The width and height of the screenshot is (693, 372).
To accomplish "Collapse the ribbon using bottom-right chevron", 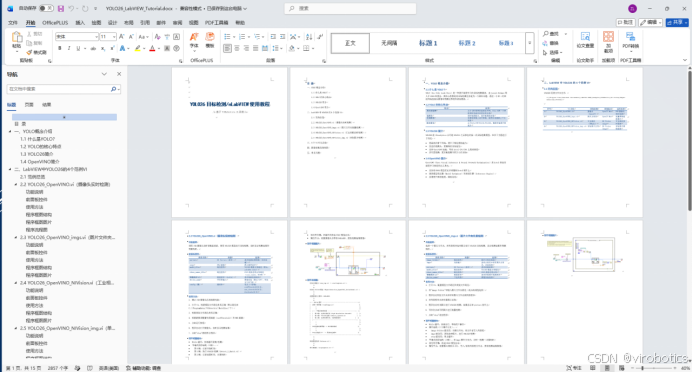I will [685, 61].
